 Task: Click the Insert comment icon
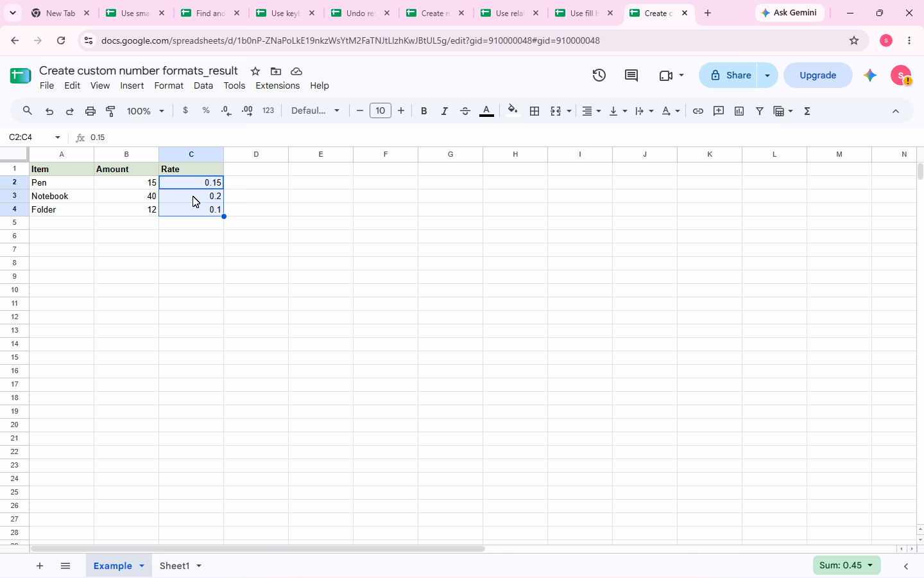(719, 111)
